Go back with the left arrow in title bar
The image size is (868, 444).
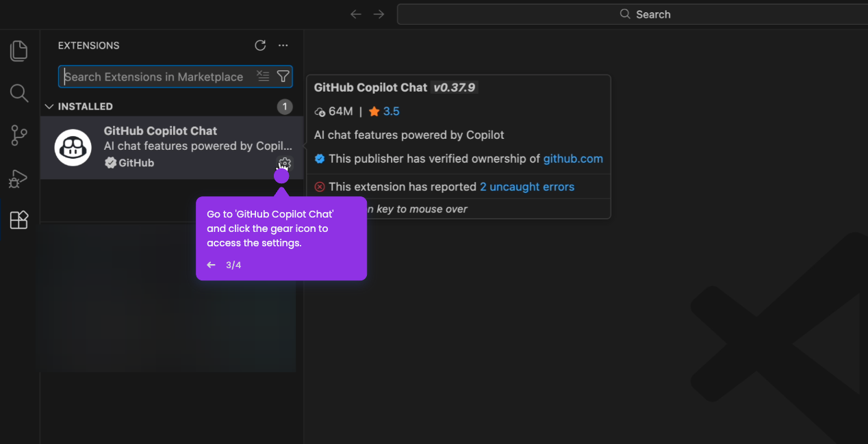point(356,14)
